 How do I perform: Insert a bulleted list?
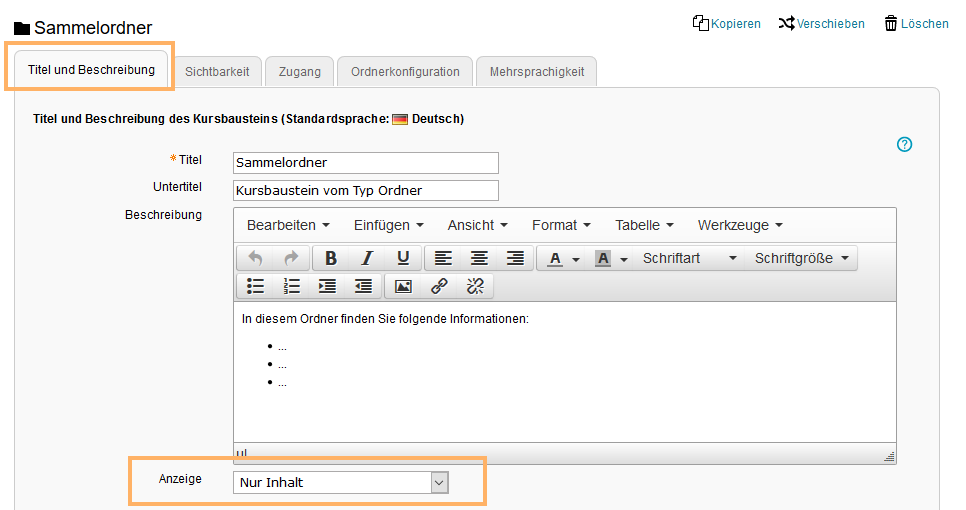pos(255,286)
